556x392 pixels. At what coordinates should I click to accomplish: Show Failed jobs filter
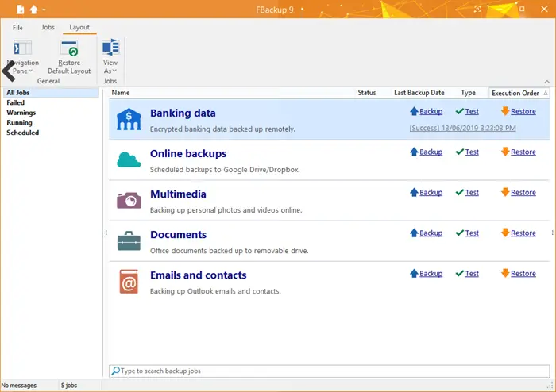[x=16, y=102]
